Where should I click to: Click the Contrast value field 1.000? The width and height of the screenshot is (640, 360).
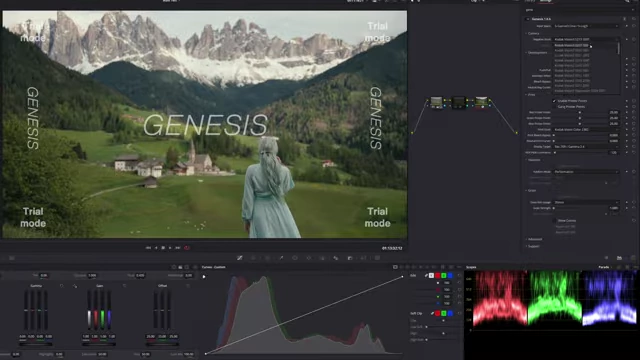tap(92, 276)
